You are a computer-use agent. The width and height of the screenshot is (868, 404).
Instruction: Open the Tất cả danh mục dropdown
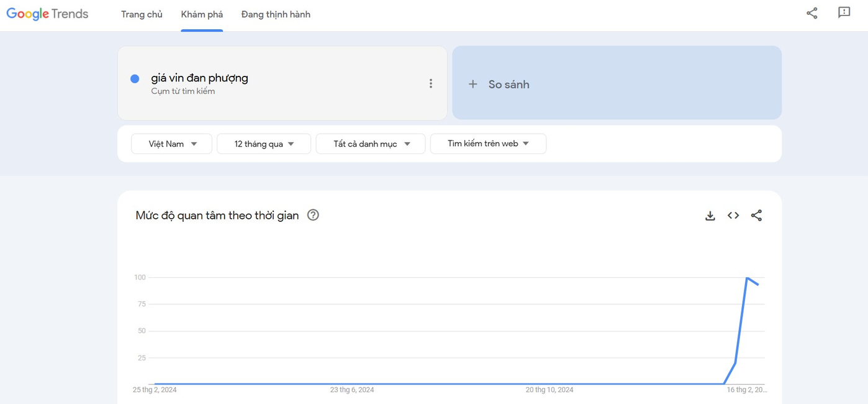(370, 144)
